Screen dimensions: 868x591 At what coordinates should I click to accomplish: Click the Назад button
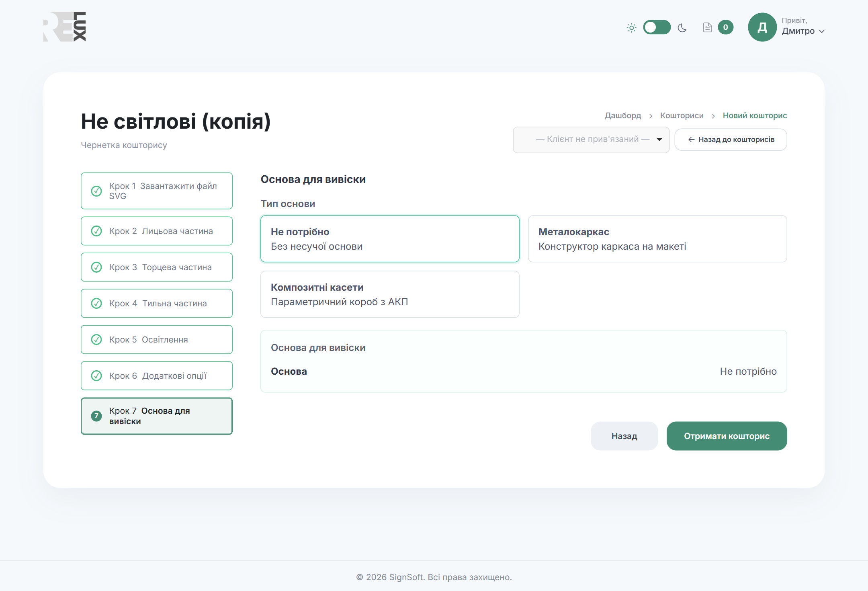pyautogui.click(x=624, y=436)
